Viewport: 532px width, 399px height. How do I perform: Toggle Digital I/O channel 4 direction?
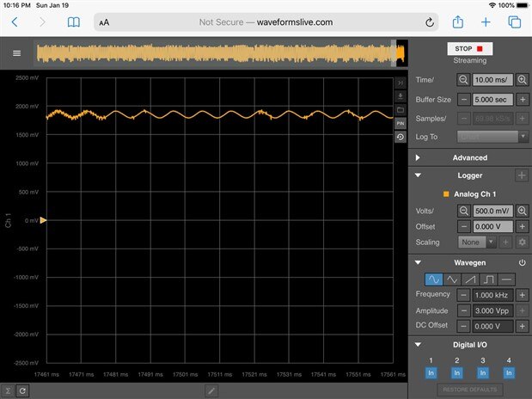tap(509, 372)
